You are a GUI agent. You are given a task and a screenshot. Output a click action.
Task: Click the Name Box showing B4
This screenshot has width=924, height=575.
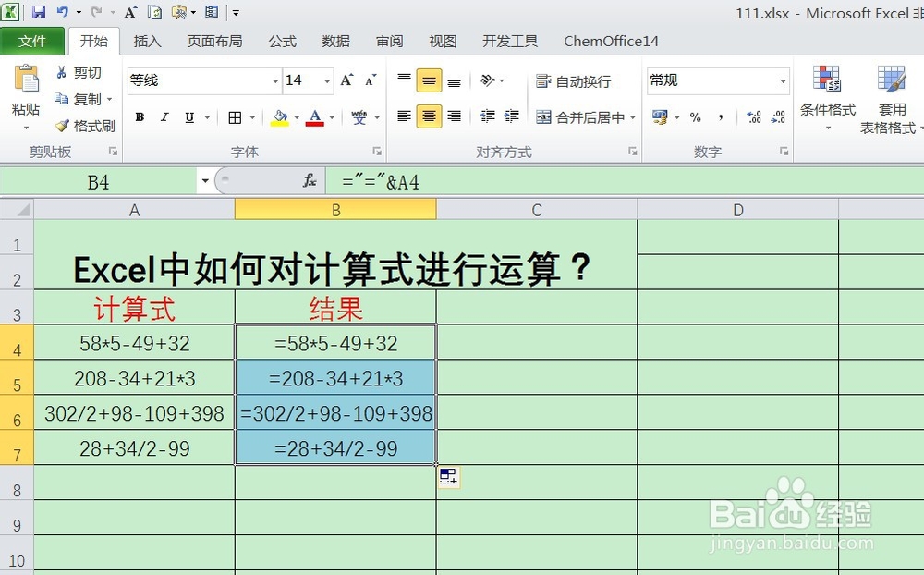pyautogui.click(x=99, y=181)
